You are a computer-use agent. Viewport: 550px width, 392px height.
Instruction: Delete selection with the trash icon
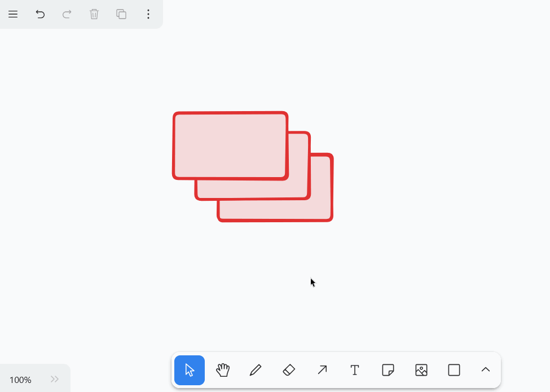tap(94, 14)
